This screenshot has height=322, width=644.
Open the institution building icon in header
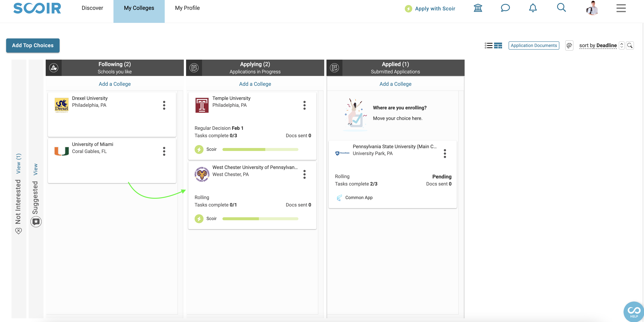pyautogui.click(x=478, y=8)
